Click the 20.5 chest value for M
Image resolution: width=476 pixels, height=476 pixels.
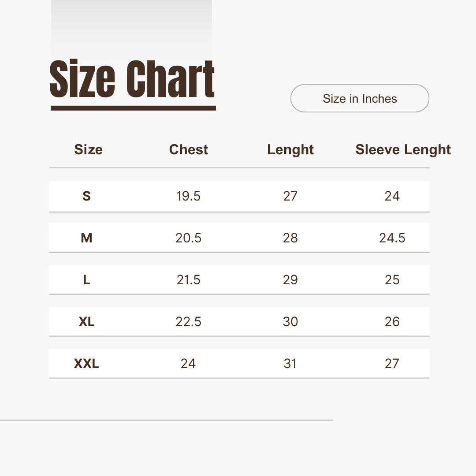pyautogui.click(x=188, y=238)
